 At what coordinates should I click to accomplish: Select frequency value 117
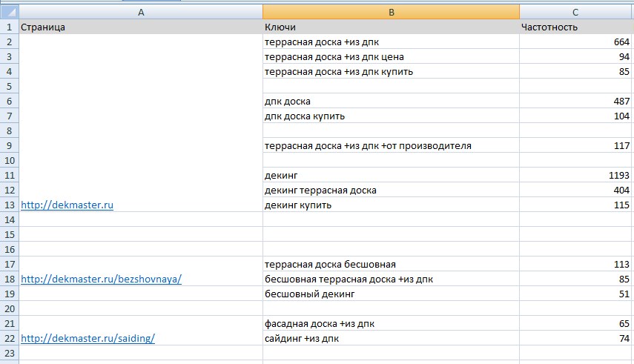pos(575,145)
